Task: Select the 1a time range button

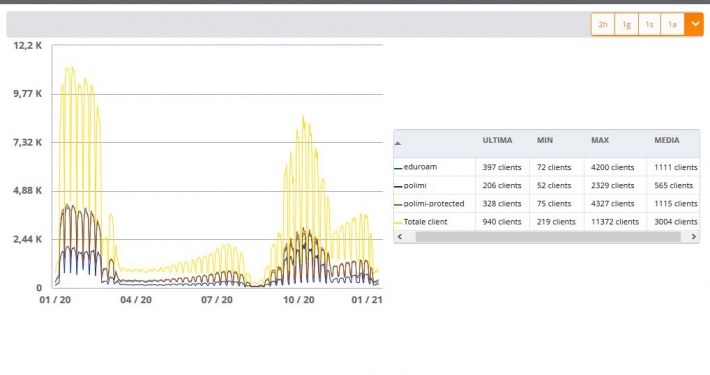Action: (672, 24)
